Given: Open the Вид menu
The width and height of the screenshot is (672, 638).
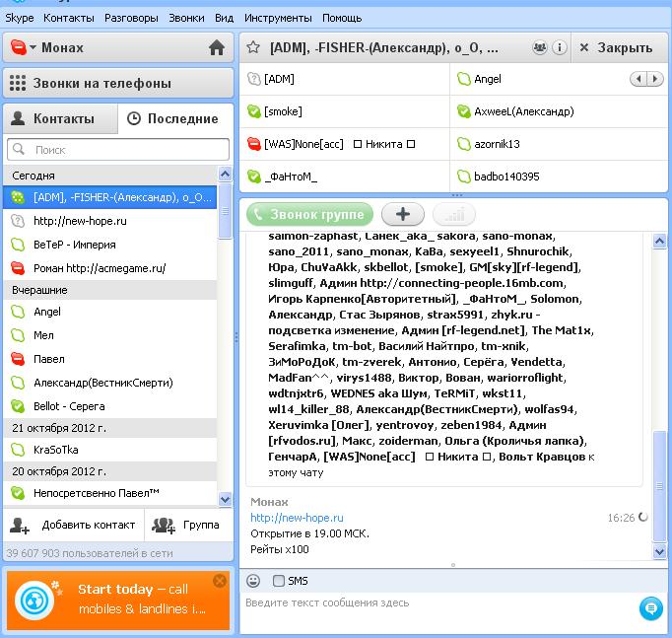Looking at the screenshot, I should tap(224, 18).
